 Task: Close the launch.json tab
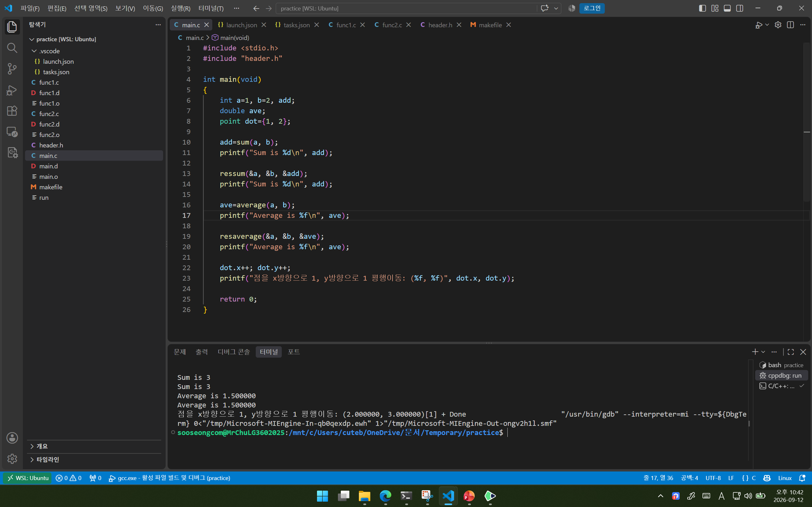pyautogui.click(x=264, y=25)
